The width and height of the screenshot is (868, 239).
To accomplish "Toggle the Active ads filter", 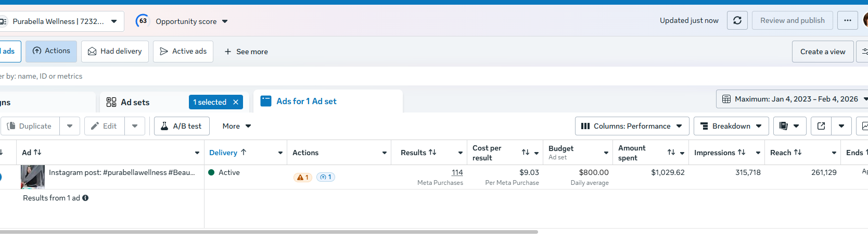I will click(x=183, y=51).
